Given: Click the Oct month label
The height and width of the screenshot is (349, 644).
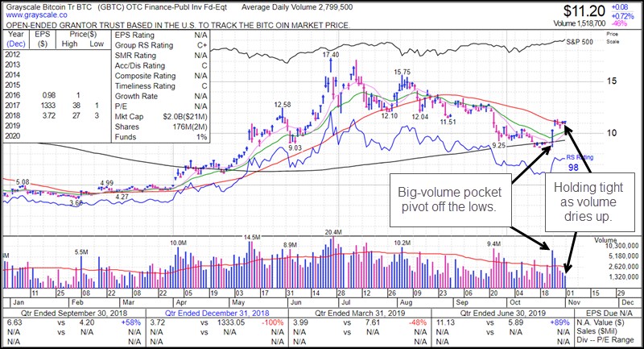Looking at the screenshot, I should (x=514, y=302).
